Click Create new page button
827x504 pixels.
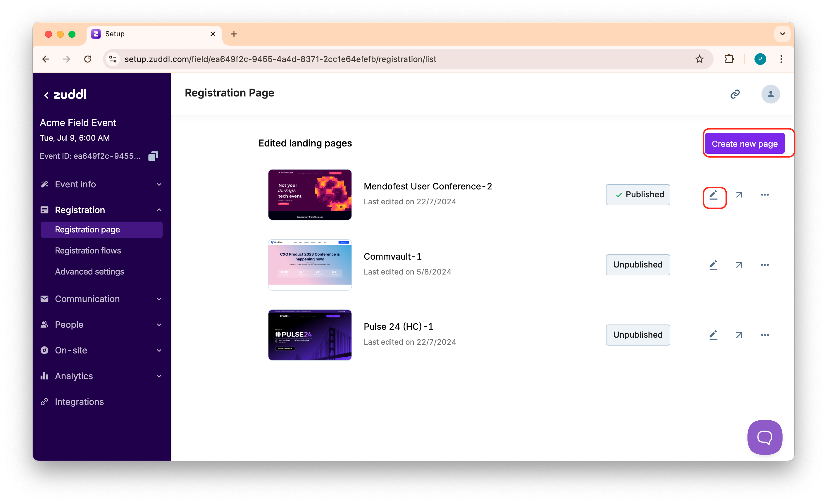744,144
